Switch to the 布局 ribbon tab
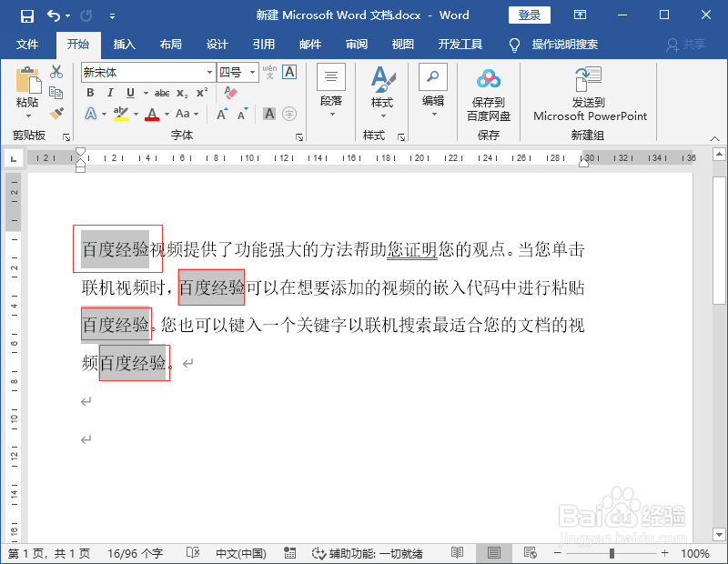This screenshot has width=728, height=564. [170, 44]
